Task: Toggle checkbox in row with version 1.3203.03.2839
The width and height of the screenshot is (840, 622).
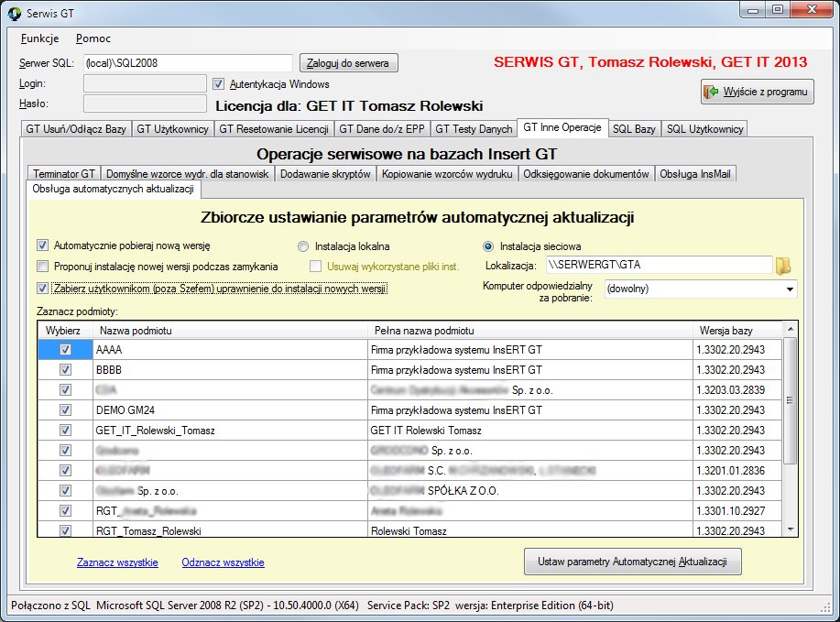Action: (x=65, y=390)
